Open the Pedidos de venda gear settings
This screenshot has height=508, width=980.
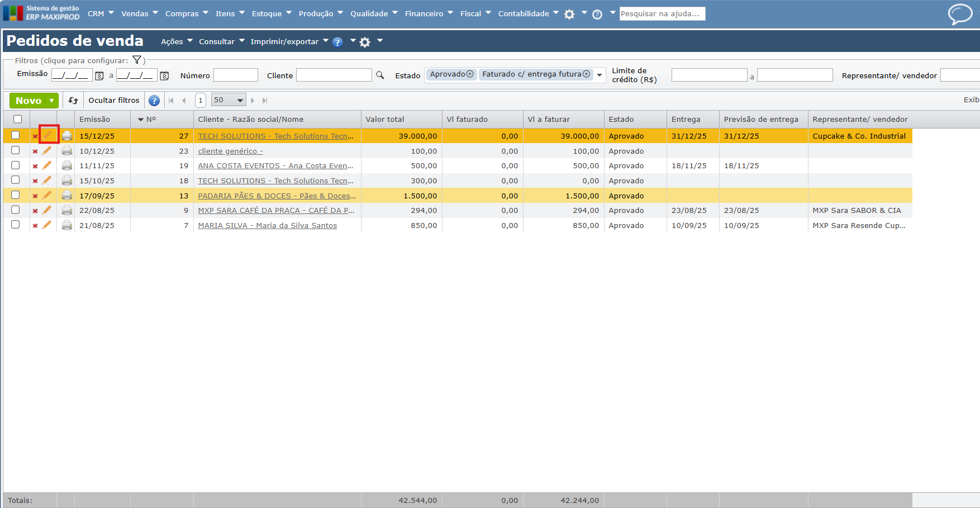point(365,42)
